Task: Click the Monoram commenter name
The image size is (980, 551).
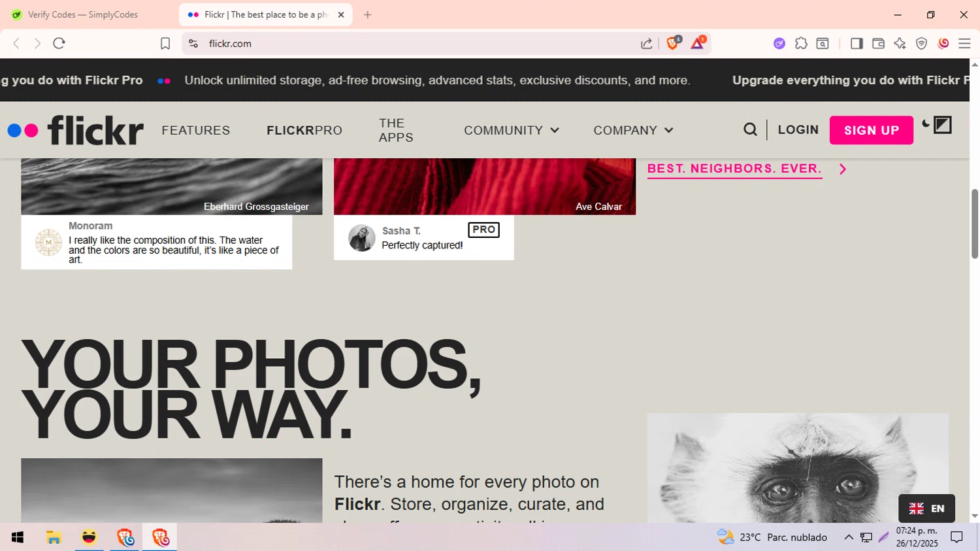Action: (91, 226)
